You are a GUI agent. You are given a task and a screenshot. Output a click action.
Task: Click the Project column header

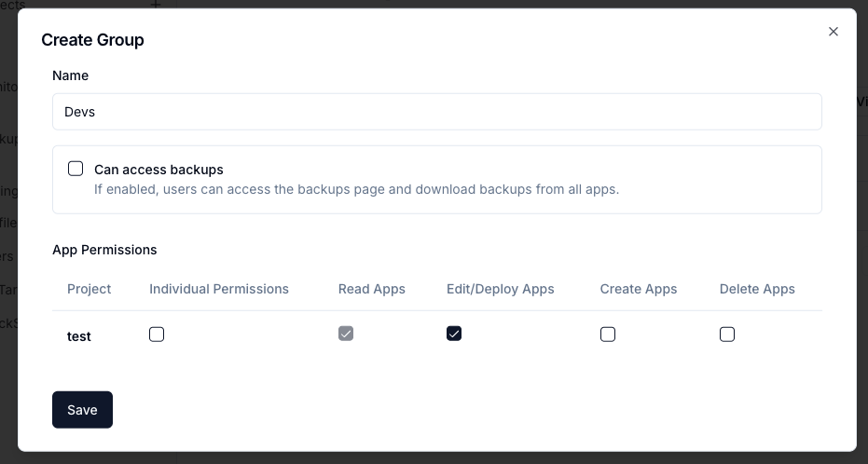coord(89,289)
